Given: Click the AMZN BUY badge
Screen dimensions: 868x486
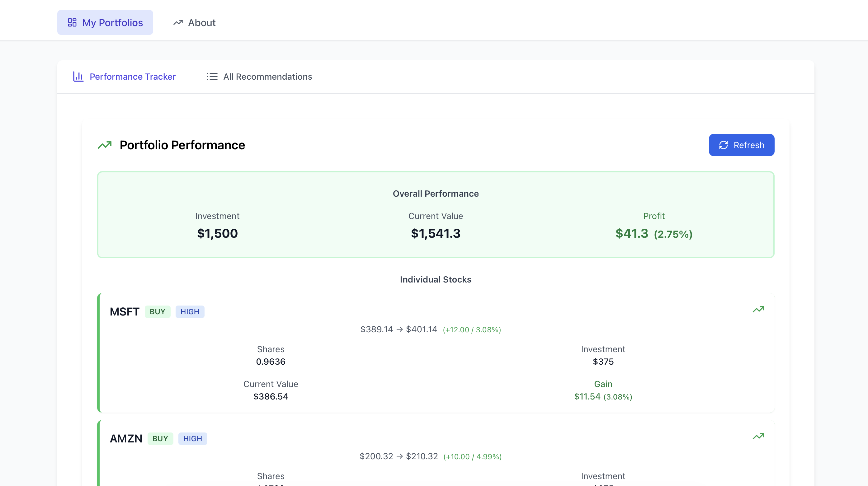Looking at the screenshot, I should pos(160,439).
